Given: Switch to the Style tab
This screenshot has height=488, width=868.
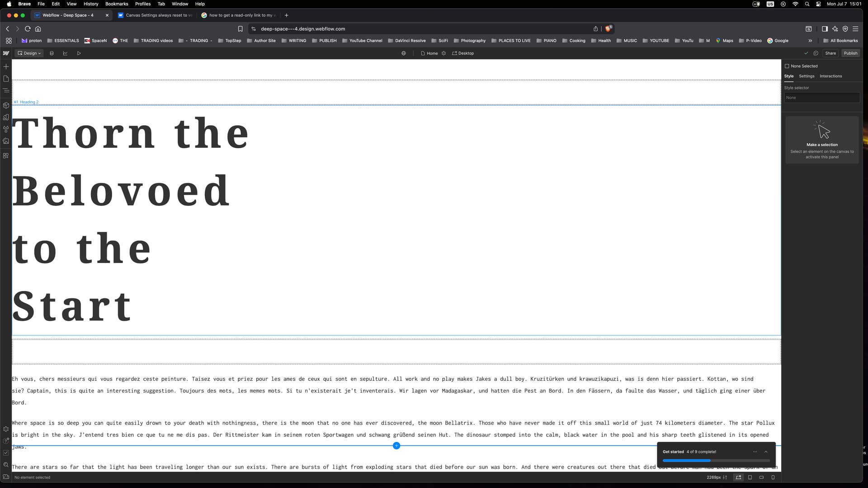Looking at the screenshot, I should point(789,76).
